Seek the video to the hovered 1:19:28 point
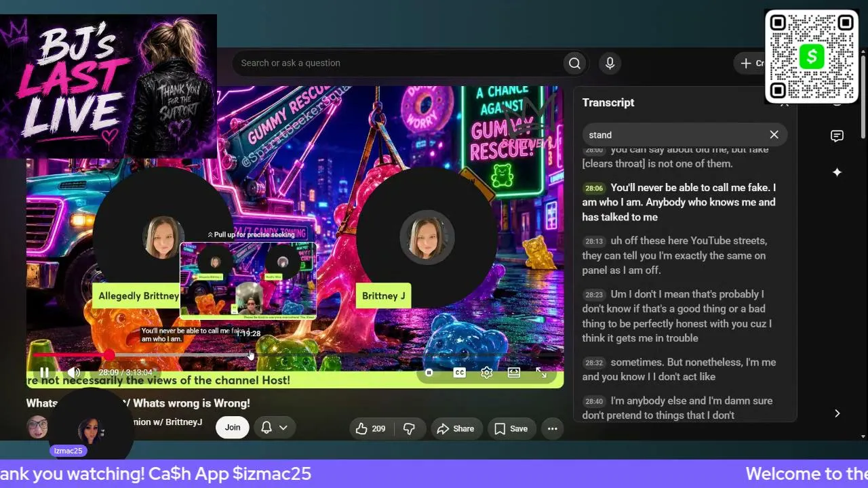Image resolution: width=868 pixels, height=488 pixels. pyautogui.click(x=249, y=355)
